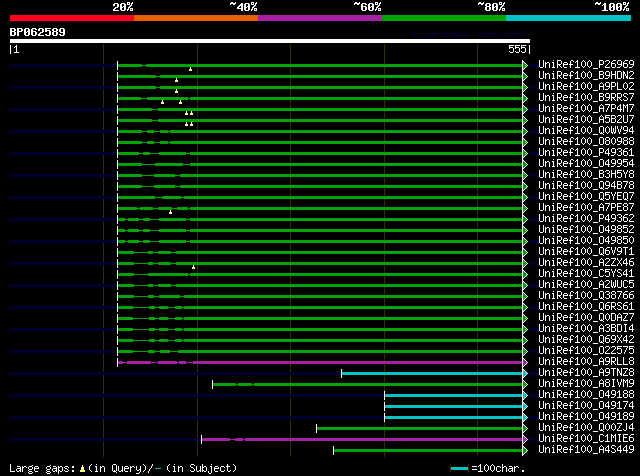Select UniRef100_P49361 hit name
Viewport: 640px width, 476px height.
point(586,153)
